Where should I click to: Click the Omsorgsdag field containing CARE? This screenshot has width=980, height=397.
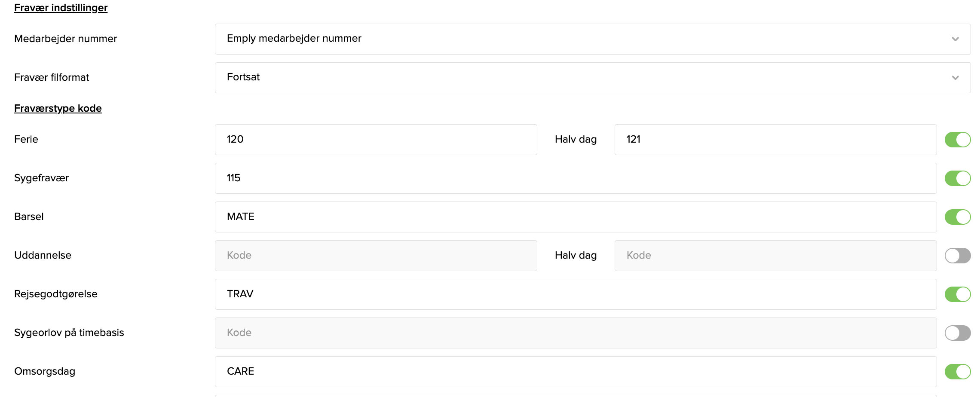coord(576,372)
